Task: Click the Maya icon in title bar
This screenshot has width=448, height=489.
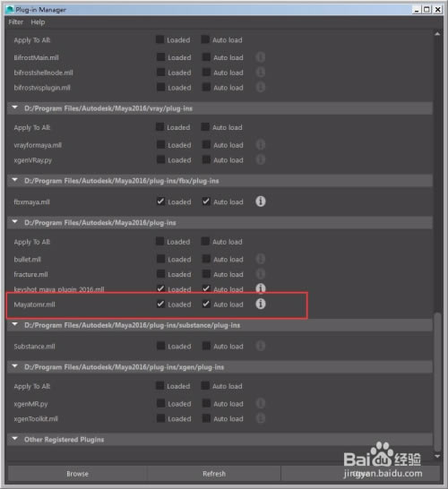Action: tap(10, 10)
